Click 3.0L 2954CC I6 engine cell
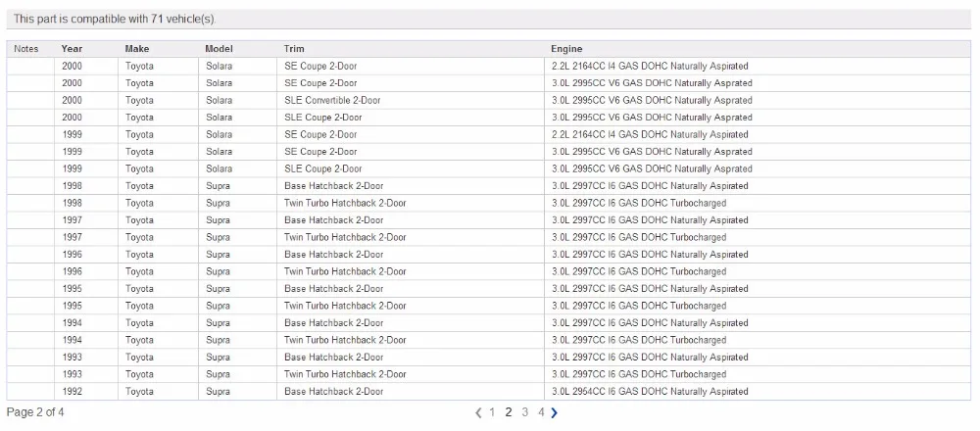The height and width of the screenshot is (431, 980). click(x=757, y=392)
